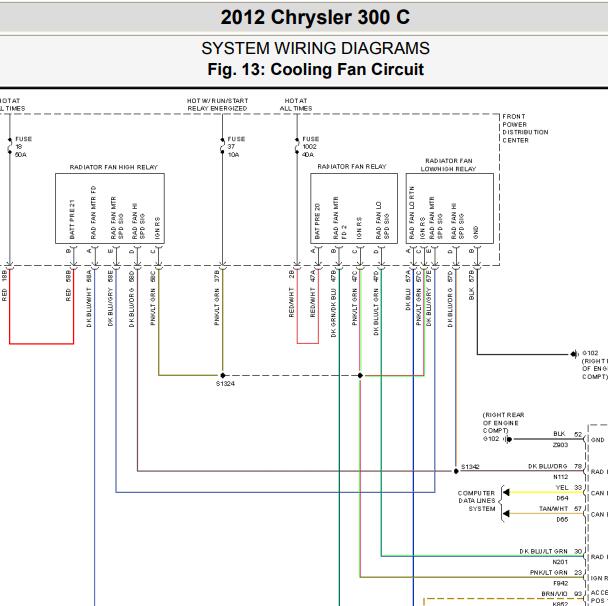Click the "DK BLU/LT GRN 30" pin label
Image resolution: width=608 pixels, height=606 pixels.
click(x=551, y=551)
